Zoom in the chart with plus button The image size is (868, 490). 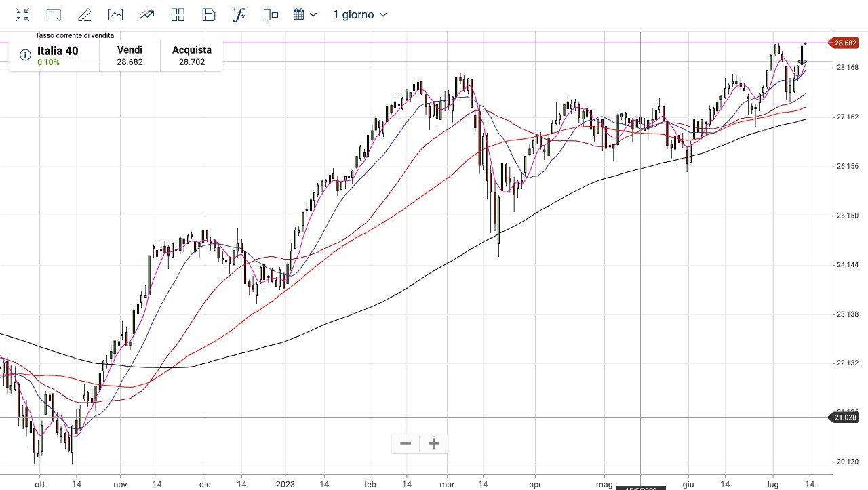tap(434, 443)
